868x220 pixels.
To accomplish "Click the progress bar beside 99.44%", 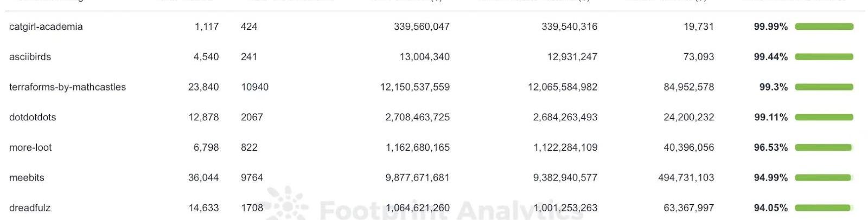I will pos(824,57).
